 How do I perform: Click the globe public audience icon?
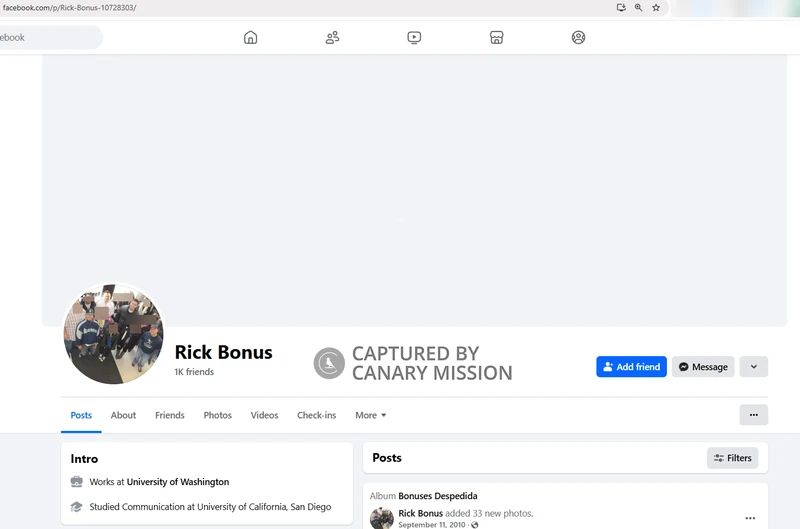tap(474, 525)
